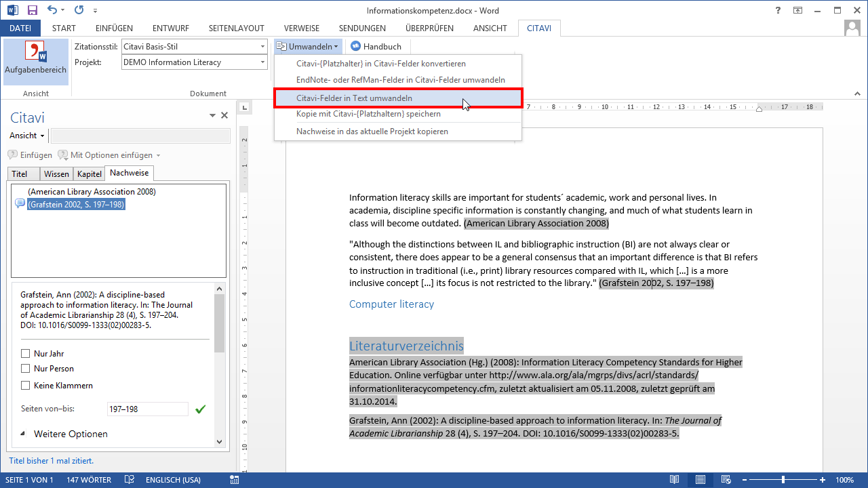Screen dimensions: 868x488
Task: Repeat the last action with redo icon
Action: (79, 10)
